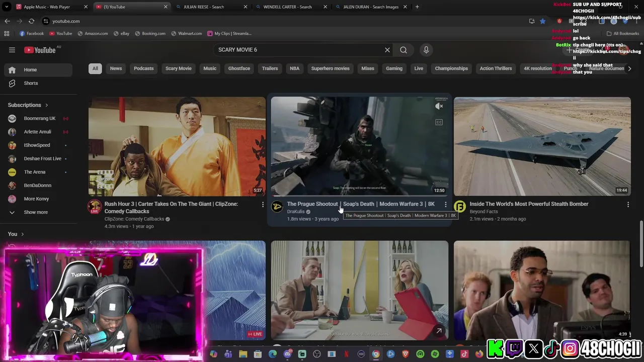Open the Boomerang UK subscription
Screen dimensions: 644x362
click(39, 119)
